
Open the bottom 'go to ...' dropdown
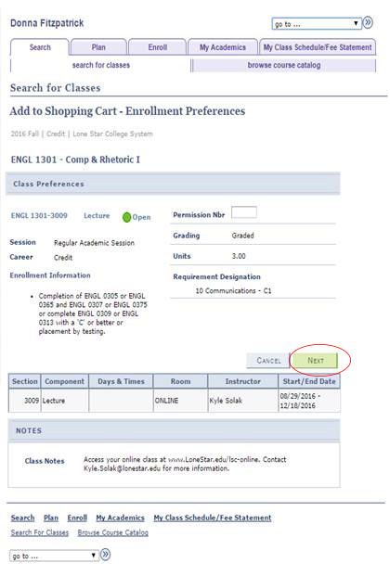point(54,556)
